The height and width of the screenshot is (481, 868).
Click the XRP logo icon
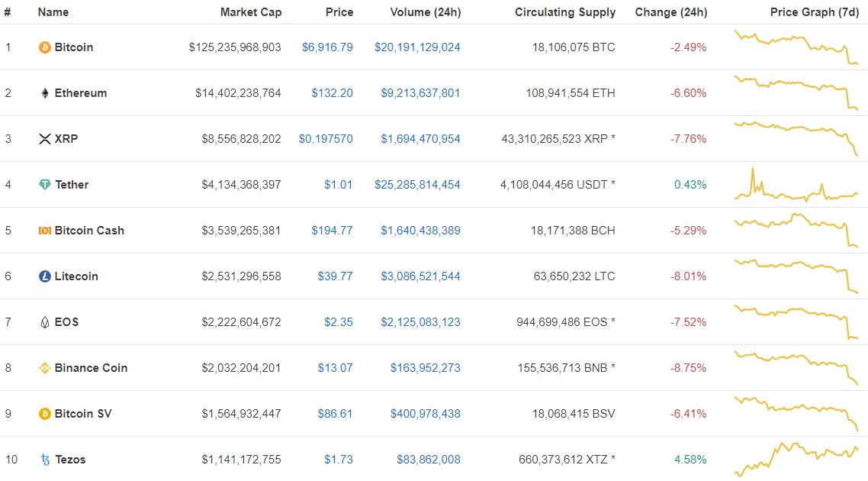click(x=45, y=139)
